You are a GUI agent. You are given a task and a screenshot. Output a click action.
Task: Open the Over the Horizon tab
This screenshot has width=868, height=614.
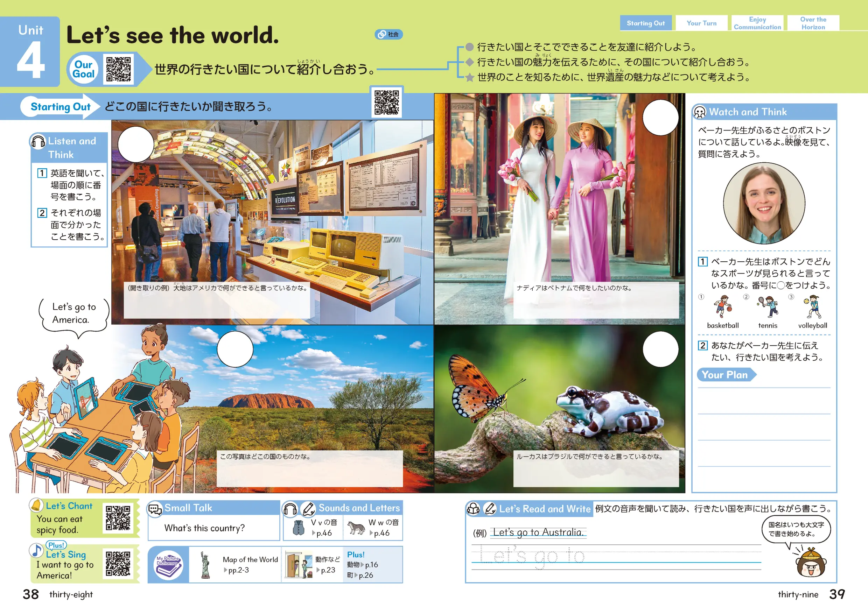[813, 23]
